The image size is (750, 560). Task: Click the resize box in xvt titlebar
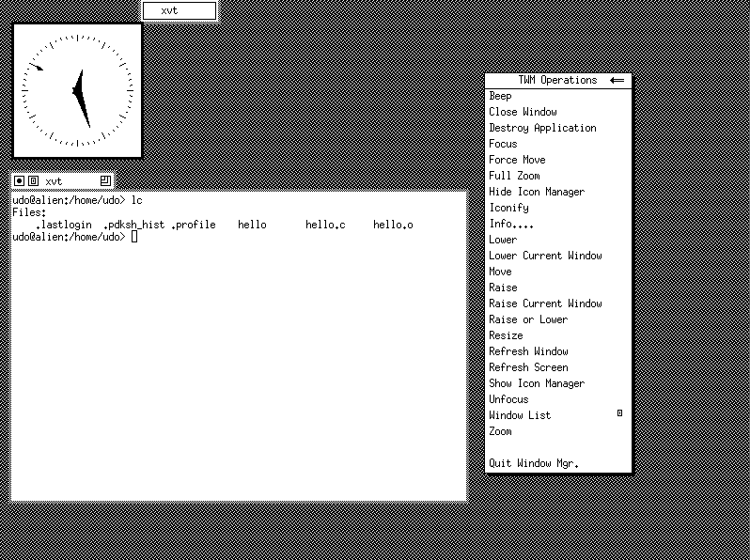[105, 180]
